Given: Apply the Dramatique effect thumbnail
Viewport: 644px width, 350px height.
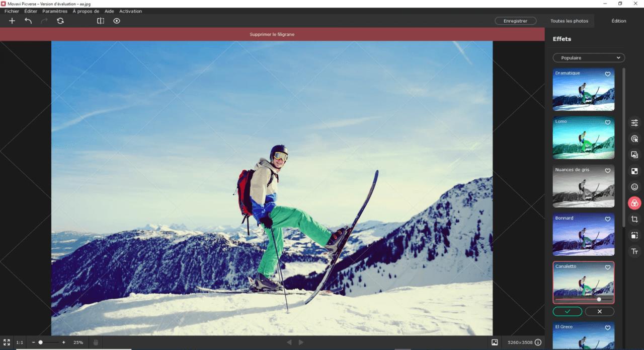Looking at the screenshot, I should click(x=583, y=90).
